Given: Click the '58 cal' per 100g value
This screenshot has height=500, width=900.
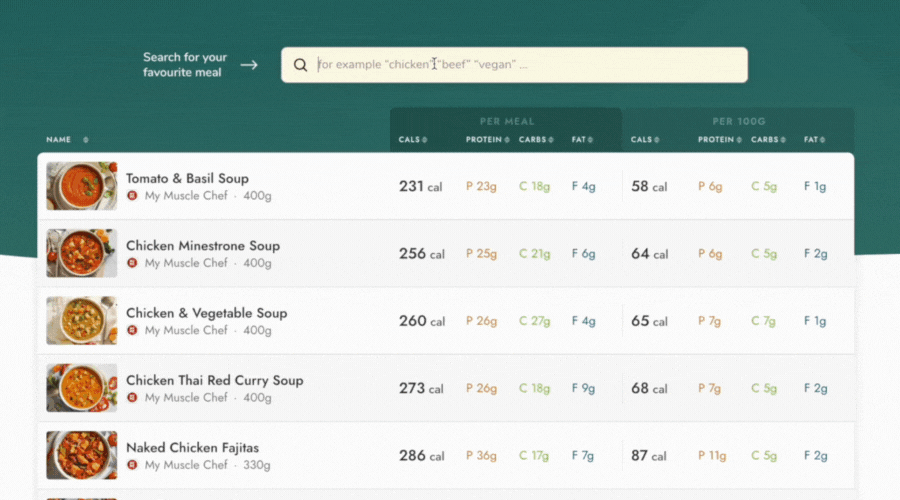Looking at the screenshot, I should [649, 187].
